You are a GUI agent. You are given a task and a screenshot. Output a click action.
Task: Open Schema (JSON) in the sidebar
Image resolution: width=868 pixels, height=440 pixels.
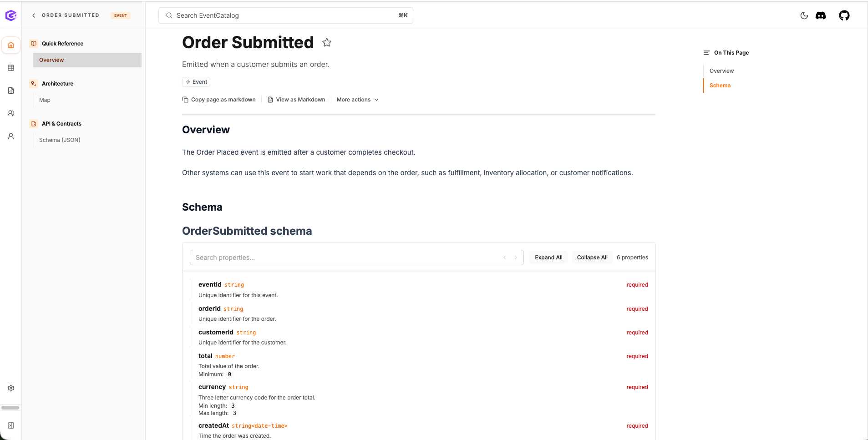click(60, 140)
